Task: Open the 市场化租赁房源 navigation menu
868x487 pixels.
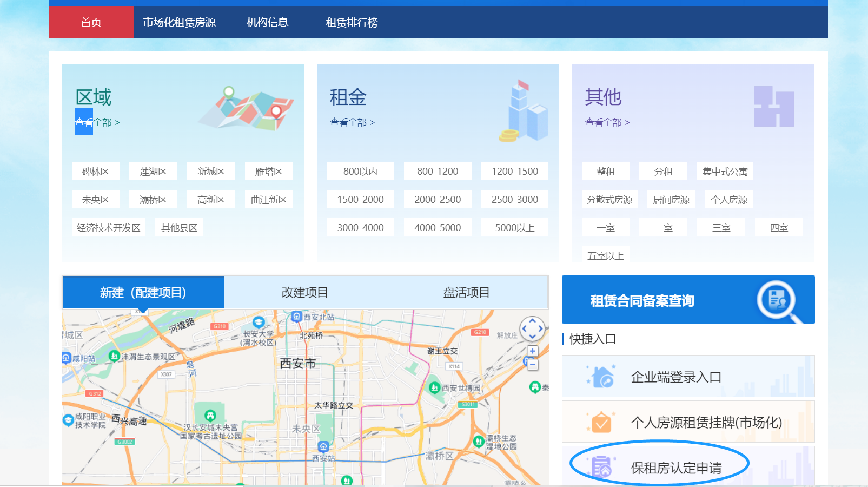Action: 179,22
